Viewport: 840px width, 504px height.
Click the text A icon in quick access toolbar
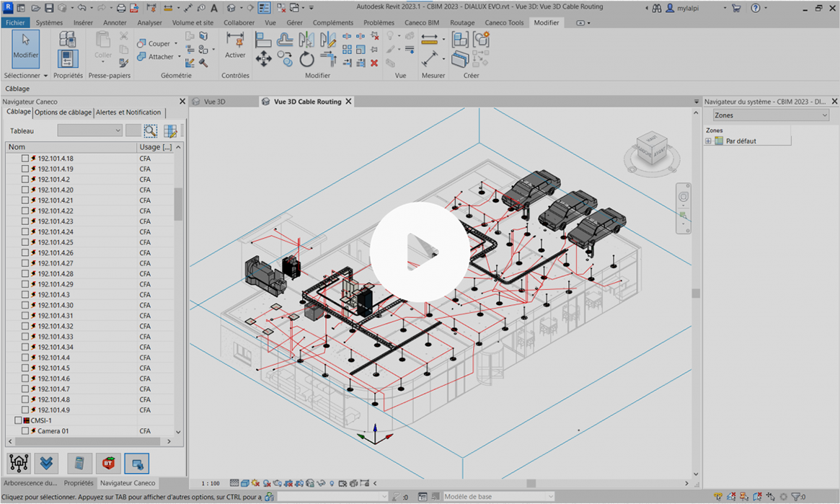point(213,8)
